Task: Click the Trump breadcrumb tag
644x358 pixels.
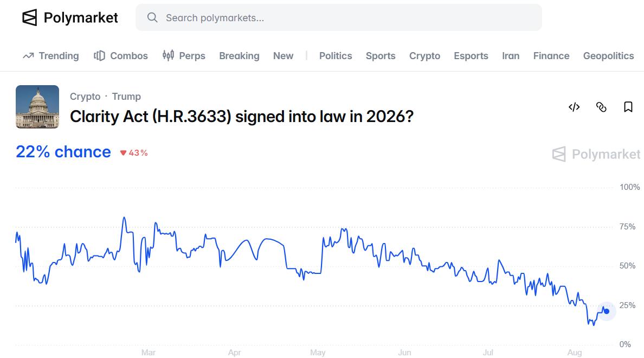Action: click(126, 97)
